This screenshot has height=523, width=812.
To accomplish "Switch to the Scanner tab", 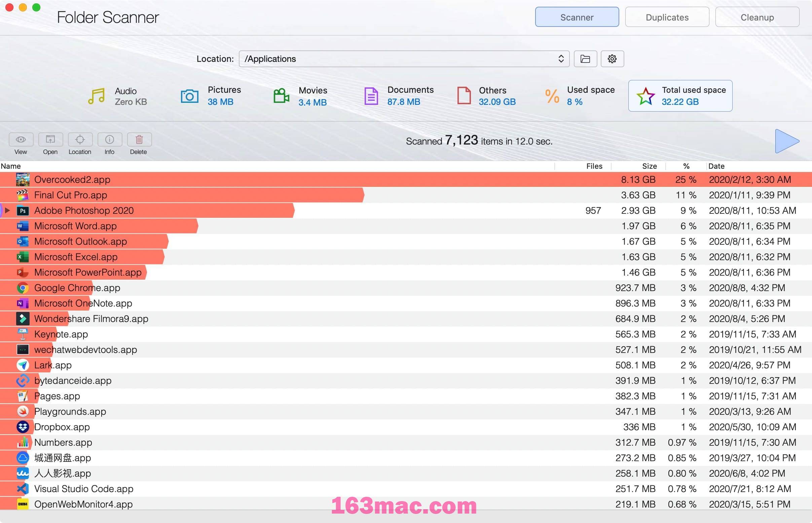I will click(577, 17).
